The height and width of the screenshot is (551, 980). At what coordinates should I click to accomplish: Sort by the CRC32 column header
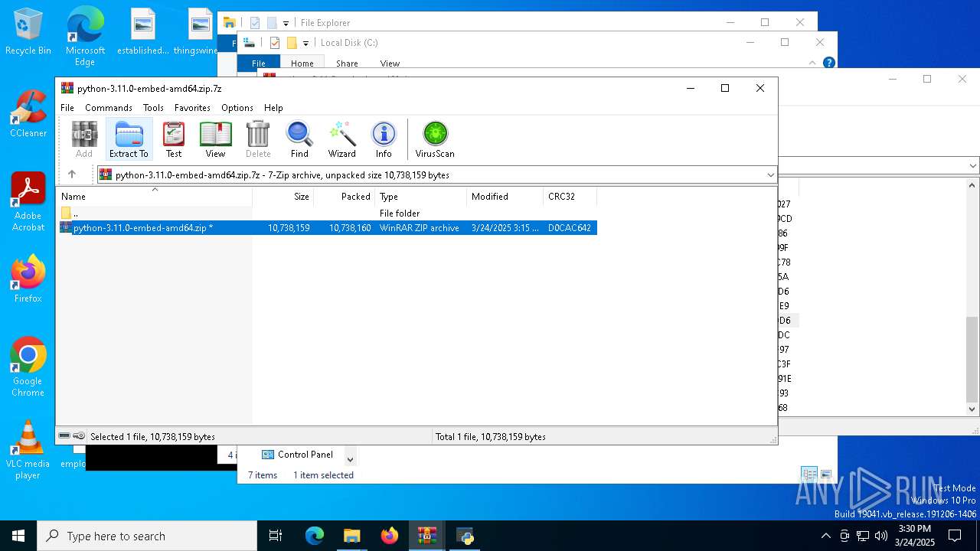click(x=570, y=197)
